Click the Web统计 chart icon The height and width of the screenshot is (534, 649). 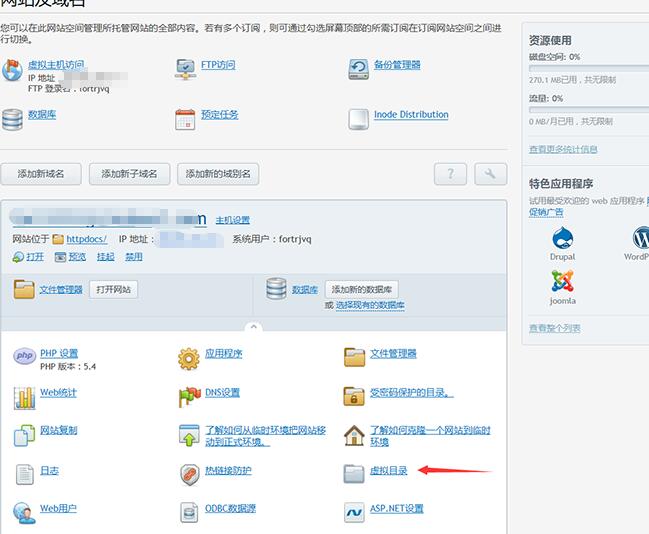click(x=24, y=397)
